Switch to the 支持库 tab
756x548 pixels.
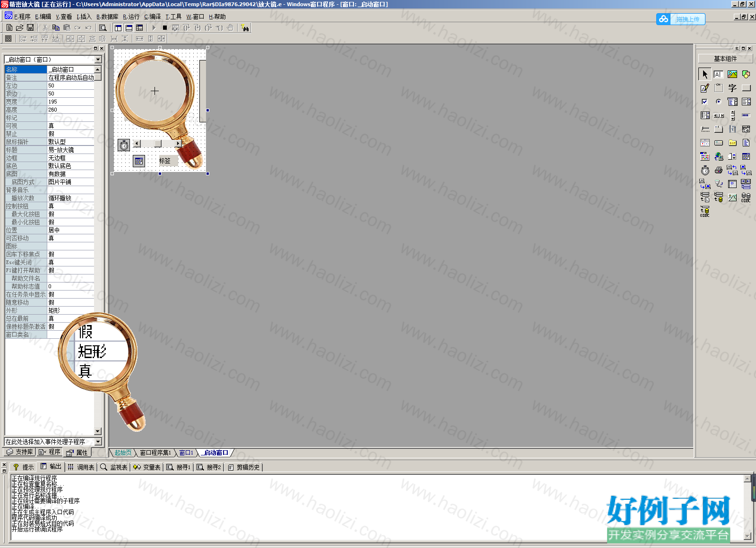20,452
